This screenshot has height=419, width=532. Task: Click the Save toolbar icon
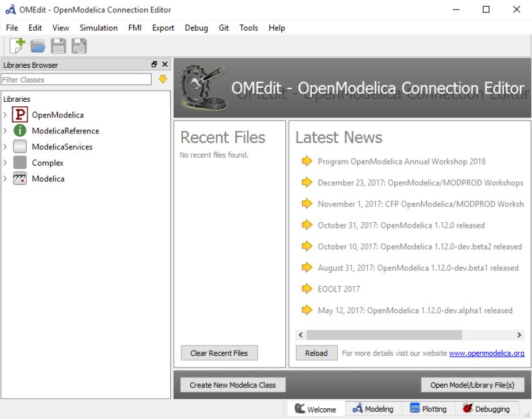pyautogui.click(x=58, y=46)
